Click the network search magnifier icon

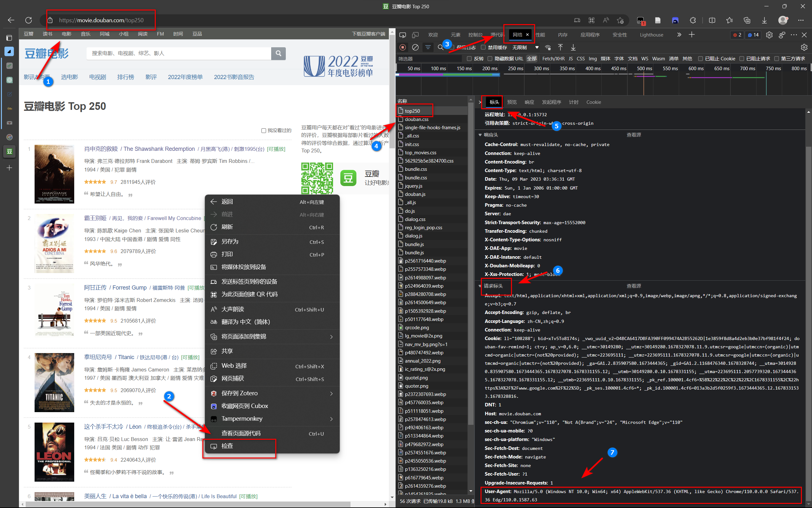click(x=440, y=47)
